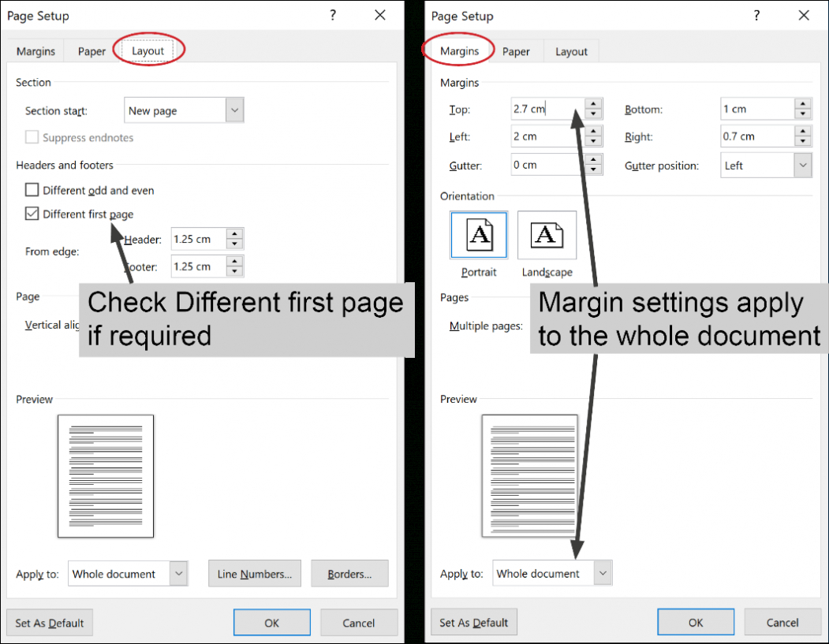Screen dimensions: 829x644
Task: Click Set As Default on the Margins dialog
Action: coord(474,622)
